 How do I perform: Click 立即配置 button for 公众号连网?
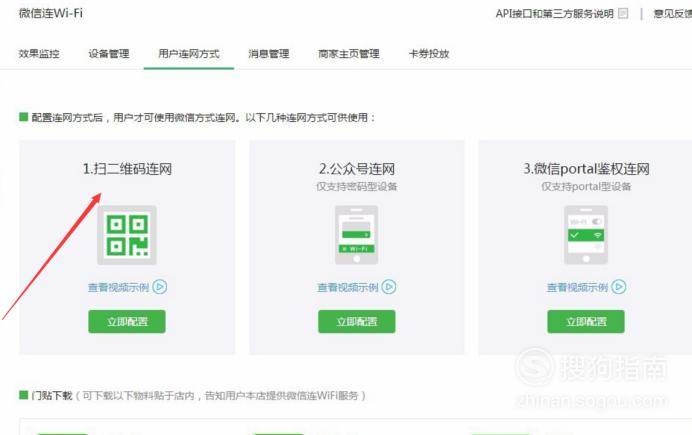pos(357,322)
